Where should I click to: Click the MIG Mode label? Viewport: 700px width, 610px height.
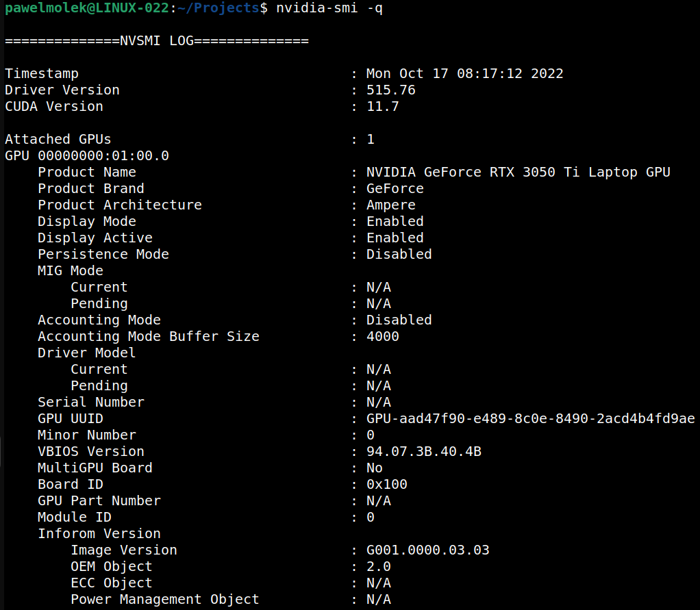pyautogui.click(x=70, y=270)
